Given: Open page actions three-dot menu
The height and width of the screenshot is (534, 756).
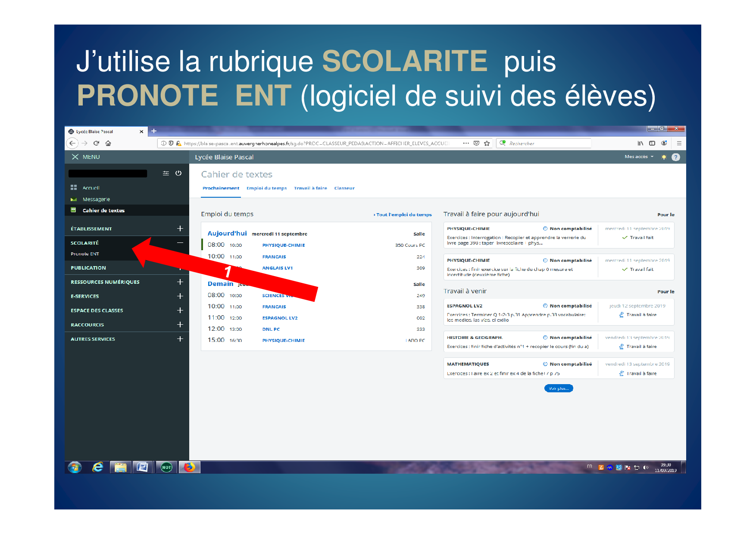Looking at the screenshot, I should pos(466,143).
